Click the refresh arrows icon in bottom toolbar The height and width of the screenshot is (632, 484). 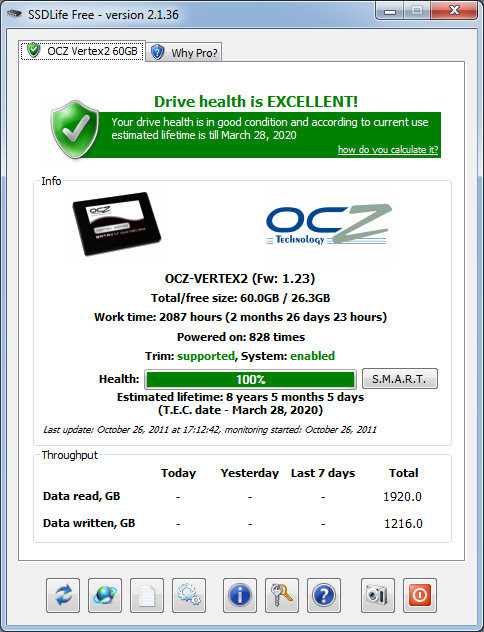click(63, 595)
